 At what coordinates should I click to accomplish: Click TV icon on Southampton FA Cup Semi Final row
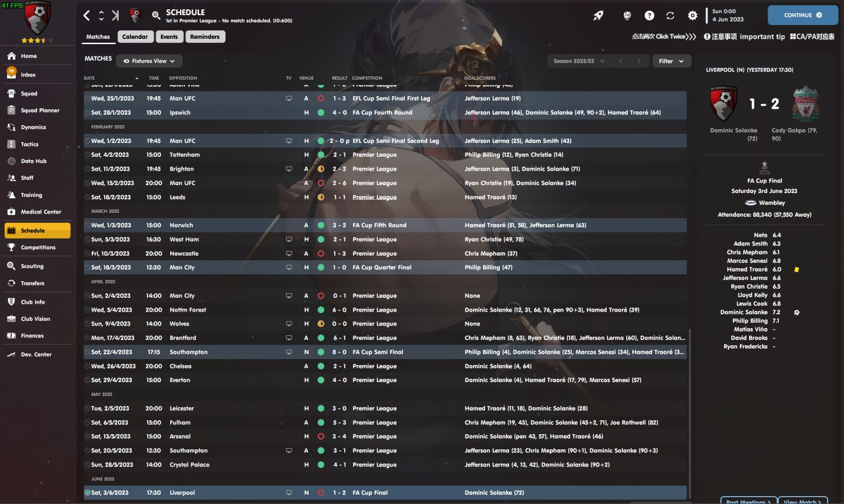(x=289, y=352)
